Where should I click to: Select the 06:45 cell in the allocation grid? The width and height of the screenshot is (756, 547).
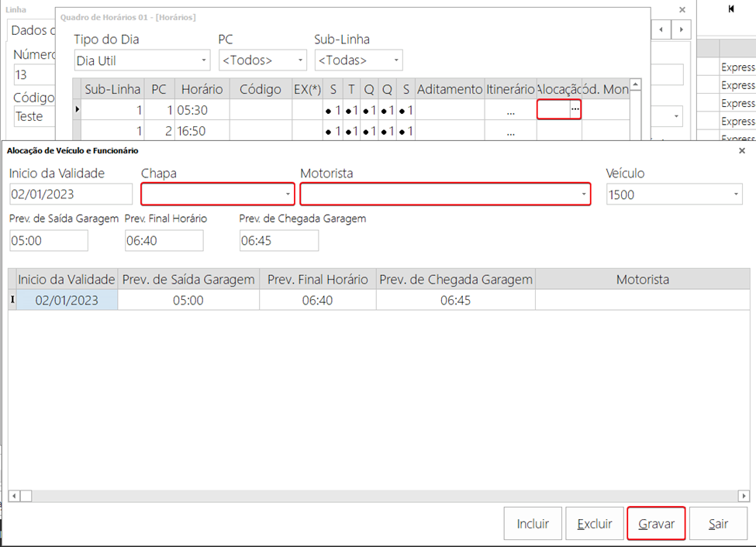point(456,301)
